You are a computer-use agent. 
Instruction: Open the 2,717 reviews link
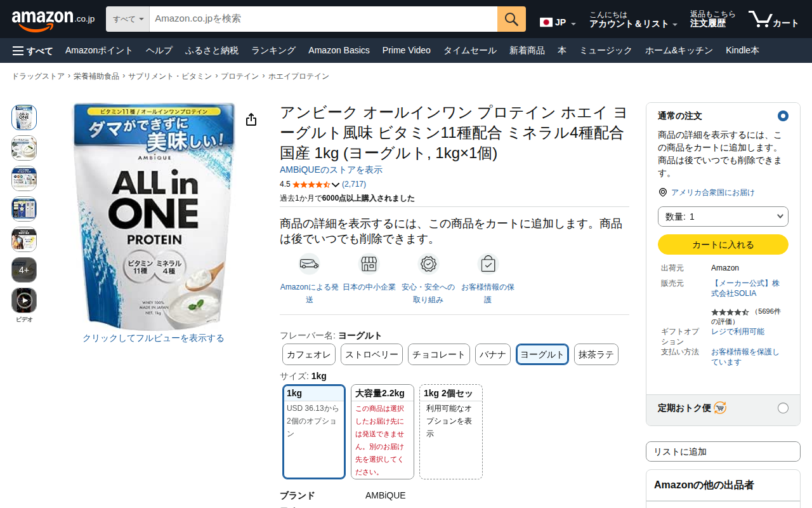coord(354,184)
